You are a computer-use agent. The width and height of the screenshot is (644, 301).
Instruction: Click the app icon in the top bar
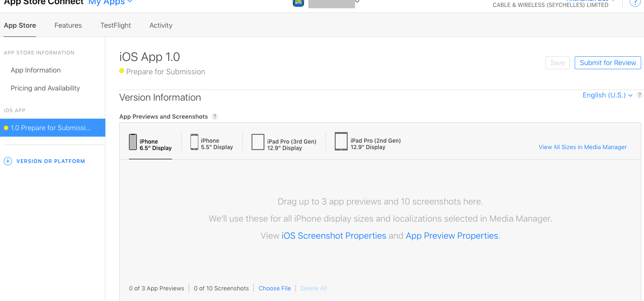(x=298, y=2)
